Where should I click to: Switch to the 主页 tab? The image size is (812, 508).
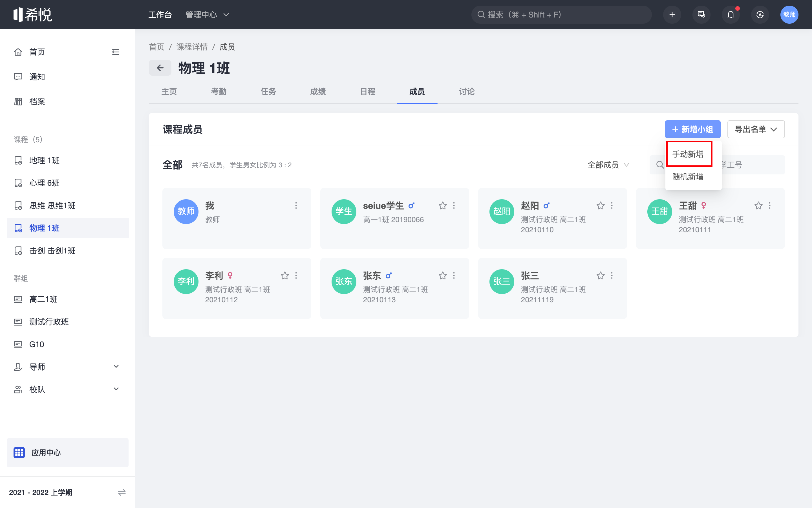tap(169, 91)
